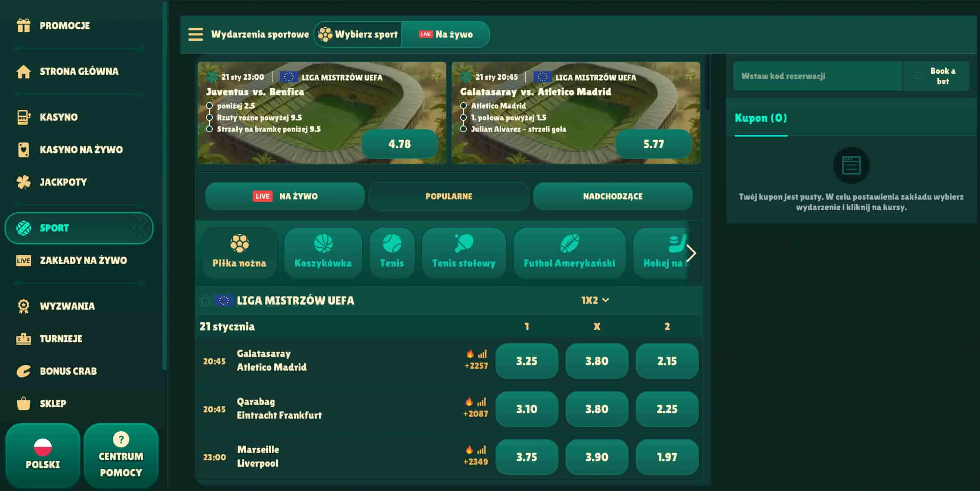Favorite Liga Mistrzów UEFA with the star
Screen dimensions: 980x491
click(x=205, y=301)
